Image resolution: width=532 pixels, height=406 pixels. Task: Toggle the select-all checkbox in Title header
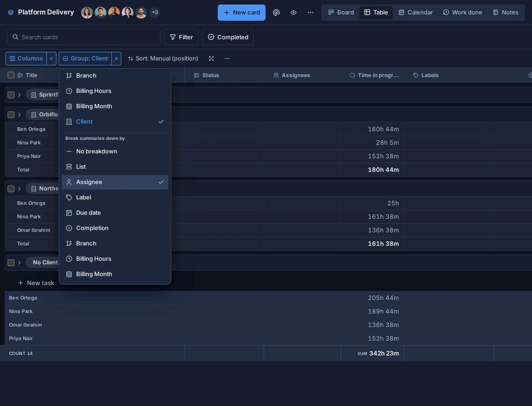point(11,75)
